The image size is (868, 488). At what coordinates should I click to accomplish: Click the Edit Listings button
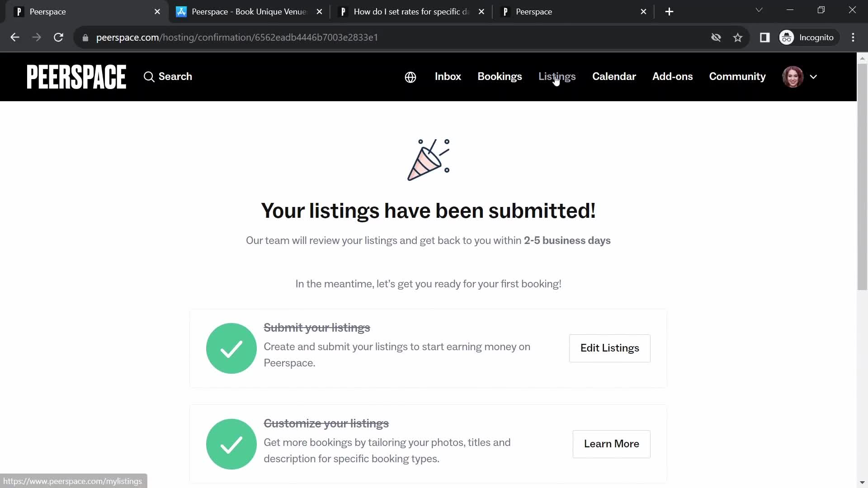610,348
